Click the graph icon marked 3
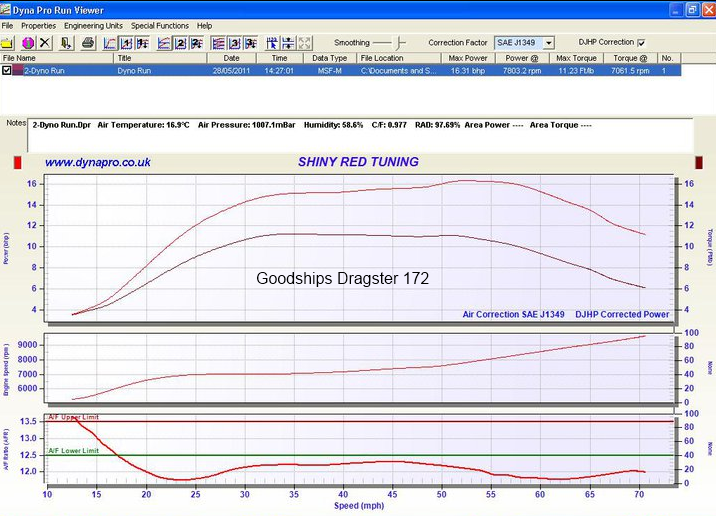The height and width of the screenshot is (516, 716). click(235, 43)
